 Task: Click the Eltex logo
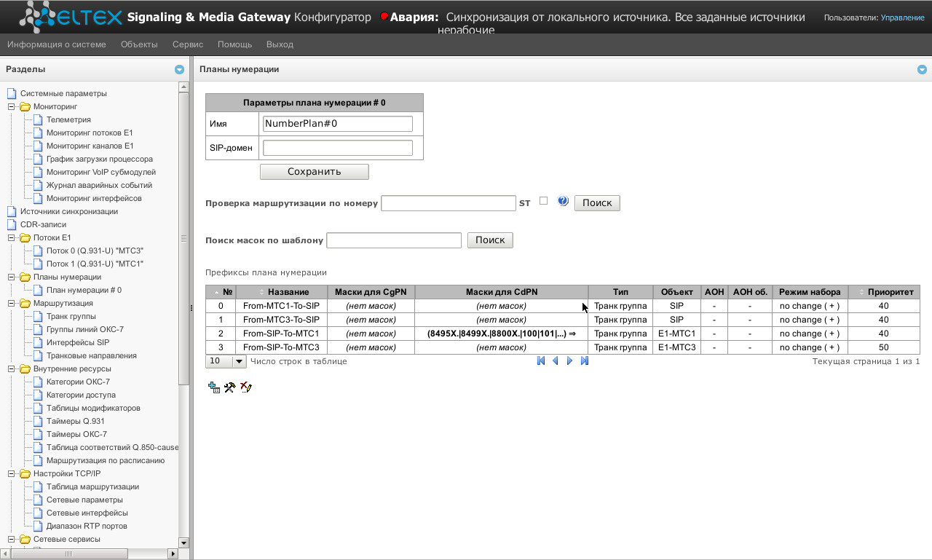[71, 16]
